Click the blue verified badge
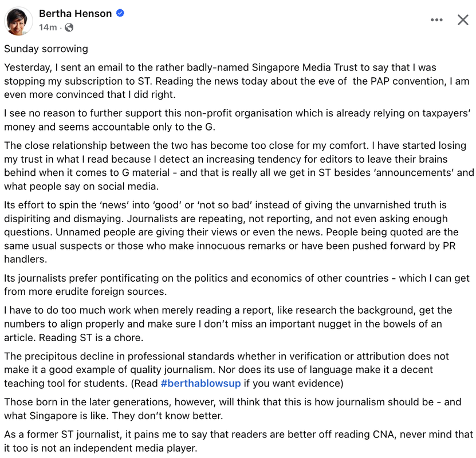The image size is (476, 458). tap(120, 14)
